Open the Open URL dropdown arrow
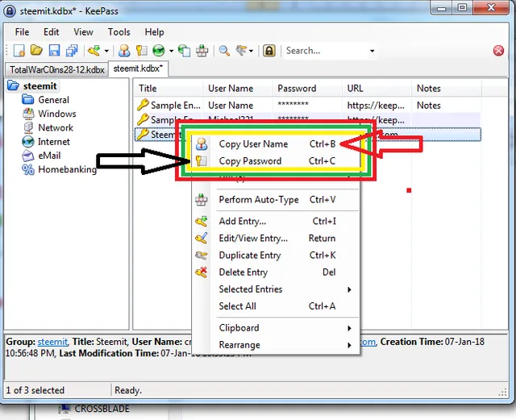 coord(171,51)
